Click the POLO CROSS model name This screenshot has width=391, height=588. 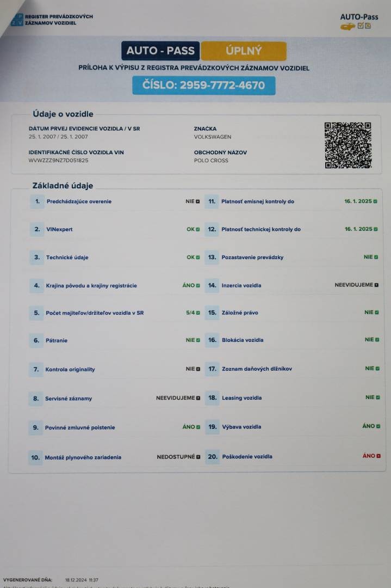click(x=211, y=161)
